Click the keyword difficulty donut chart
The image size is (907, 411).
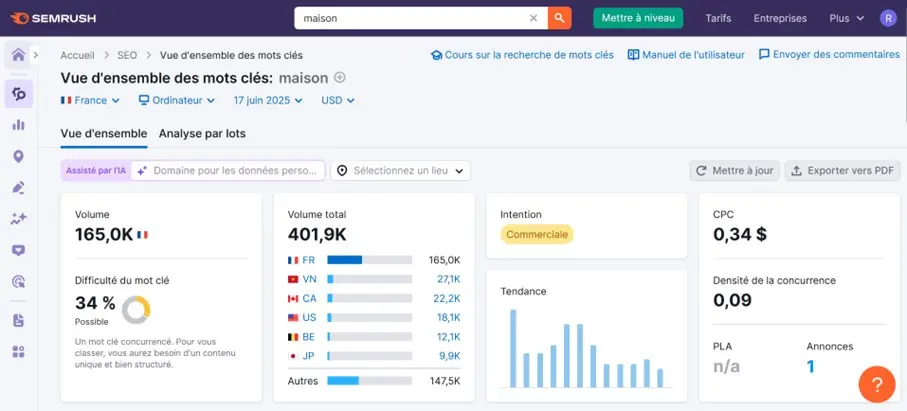point(136,310)
